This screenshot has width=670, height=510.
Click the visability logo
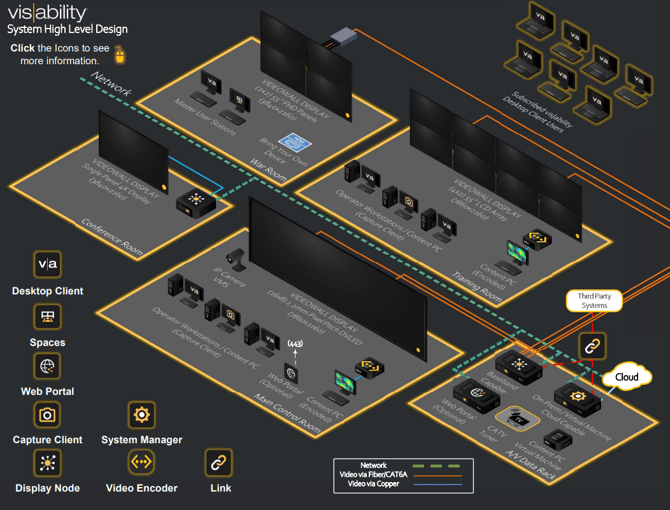click(47, 12)
